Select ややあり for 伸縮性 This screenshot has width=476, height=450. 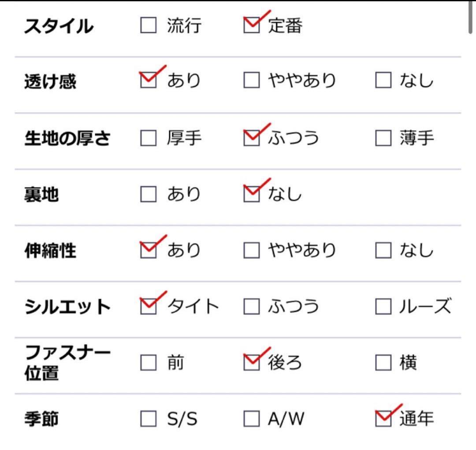[252, 250]
